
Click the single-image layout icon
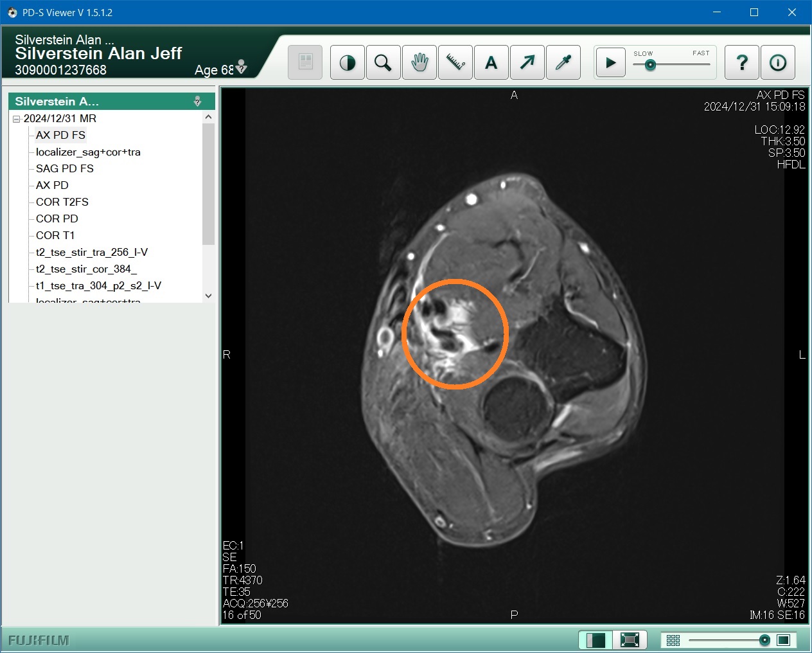click(x=783, y=640)
